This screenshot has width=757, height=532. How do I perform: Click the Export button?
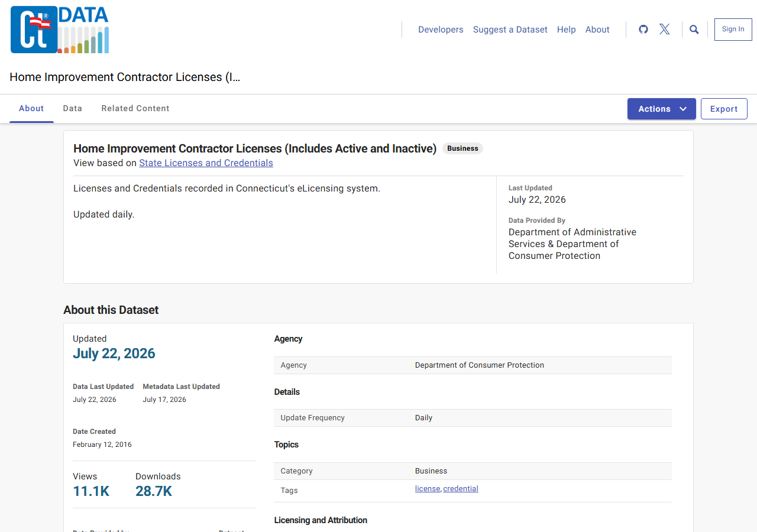coord(724,109)
